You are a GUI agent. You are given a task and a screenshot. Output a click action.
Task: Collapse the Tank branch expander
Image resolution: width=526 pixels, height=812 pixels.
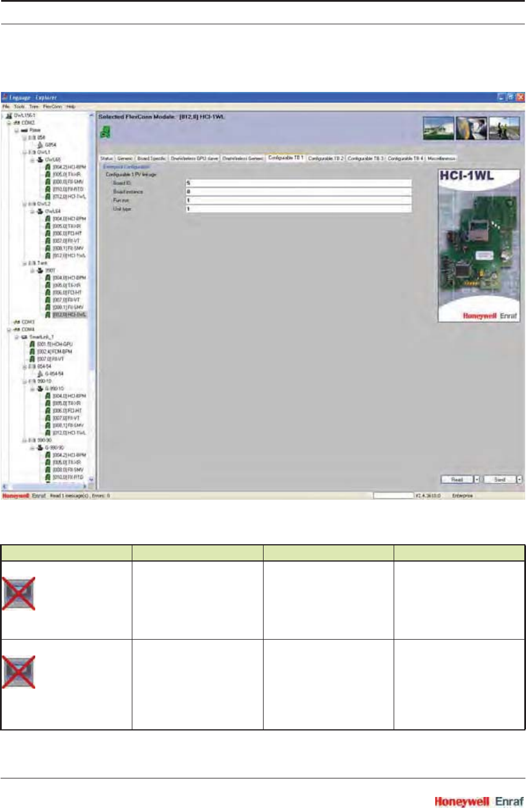25,263
